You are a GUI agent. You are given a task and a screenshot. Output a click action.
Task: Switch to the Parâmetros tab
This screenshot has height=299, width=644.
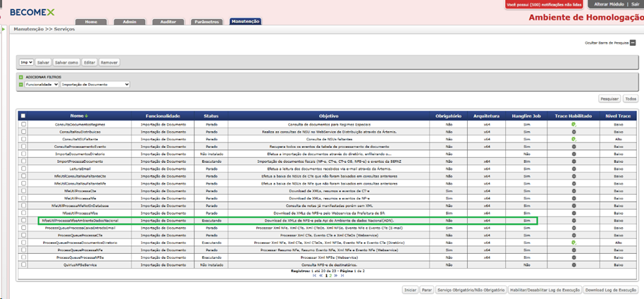coord(207,22)
